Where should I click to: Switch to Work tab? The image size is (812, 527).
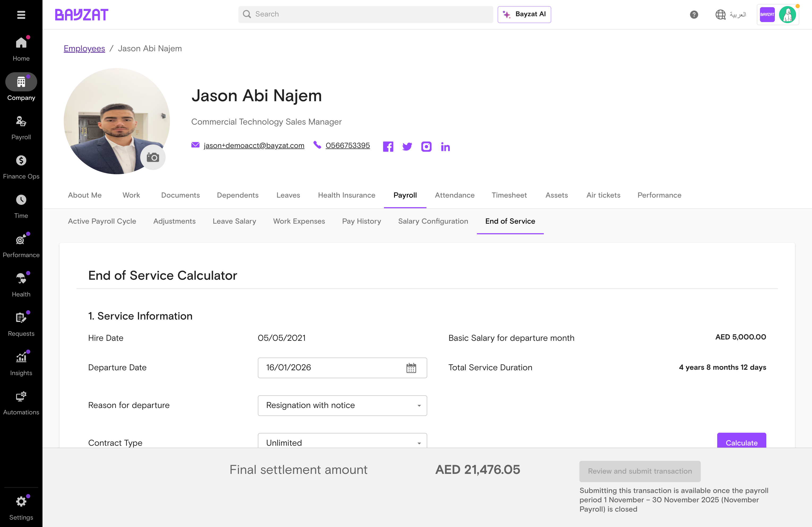point(131,195)
